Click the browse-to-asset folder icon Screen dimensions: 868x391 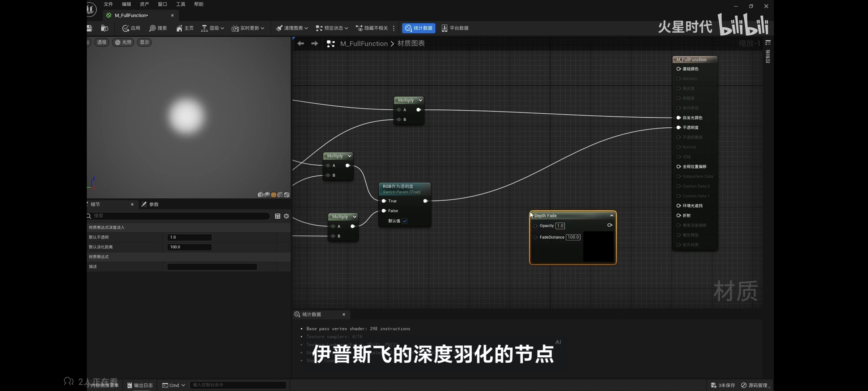(104, 28)
